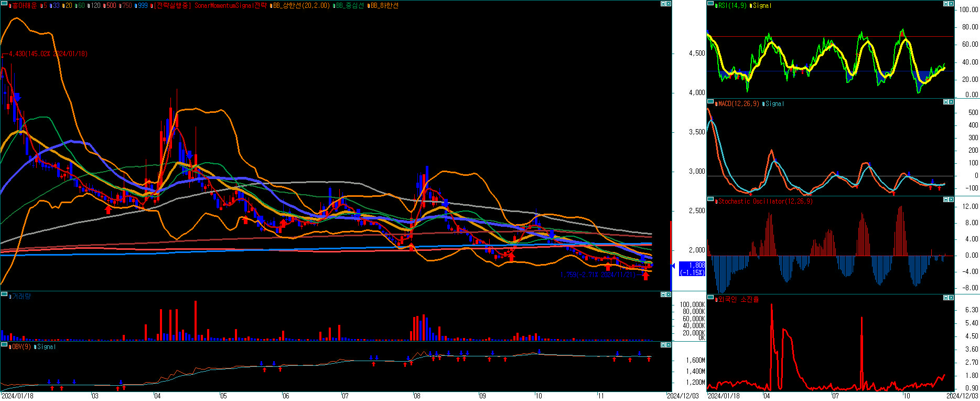
Task: Maximize the main price chart panel
Action: pos(663,4)
